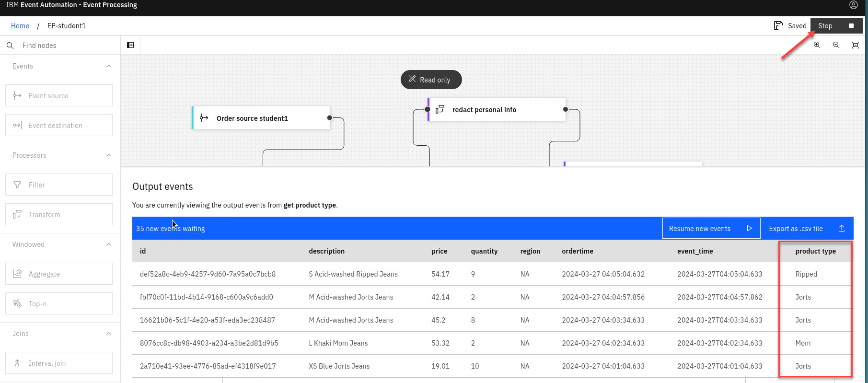Click the Saved flow status icon
Image resolution: width=868 pixels, height=383 pixels.
pos(778,25)
